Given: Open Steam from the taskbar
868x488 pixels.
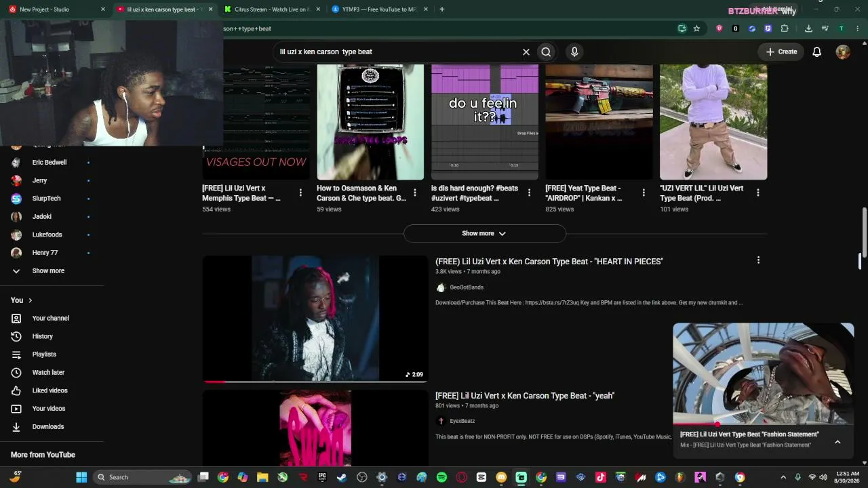Looking at the screenshot, I should [x=342, y=477].
